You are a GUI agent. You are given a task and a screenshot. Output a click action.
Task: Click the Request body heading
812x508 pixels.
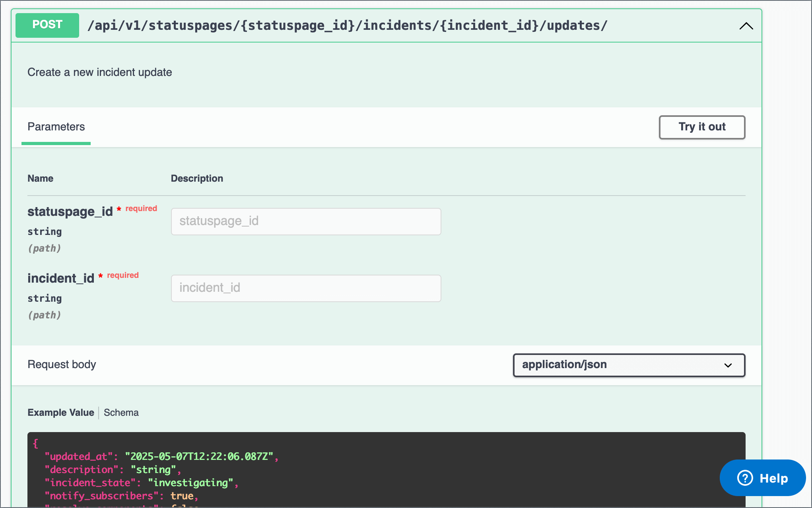pyautogui.click(x=62, y=365)
